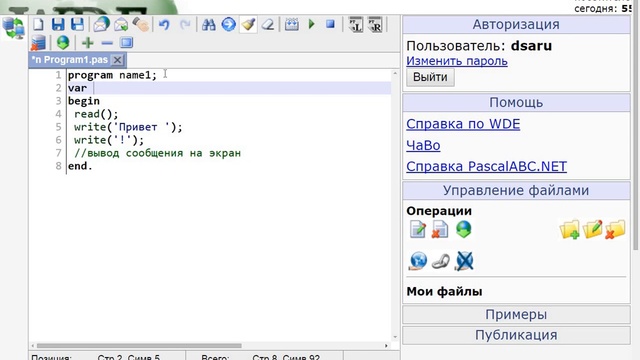Run program with green play icon
Viewport: 640px width, 360px height.
pyautogui.click(x=312, y=24)
